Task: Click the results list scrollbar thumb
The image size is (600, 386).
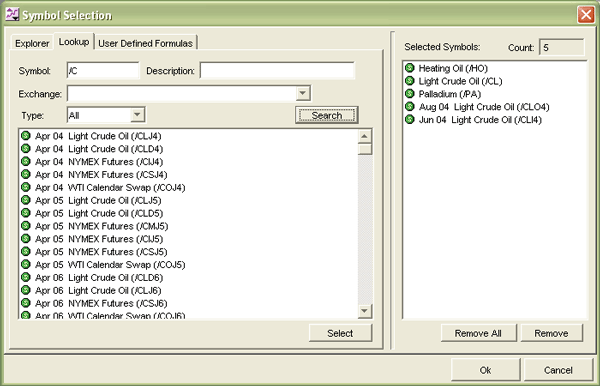Action: (x=365, y=149)
